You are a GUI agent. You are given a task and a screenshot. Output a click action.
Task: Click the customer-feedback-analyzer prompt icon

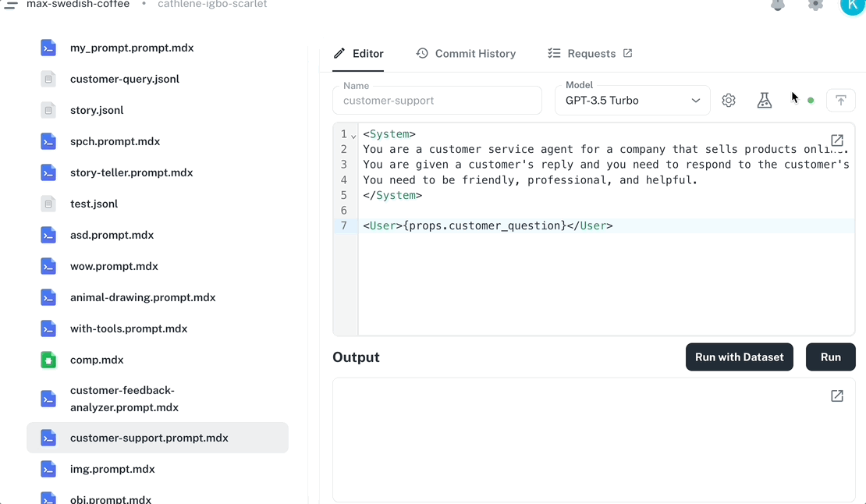click(x=48, y=399)
